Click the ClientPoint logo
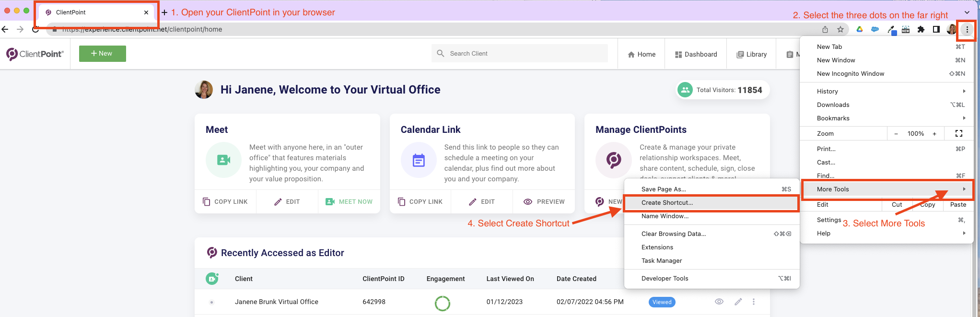The width and height of the screenshot is (980, 317). point(35,54)
